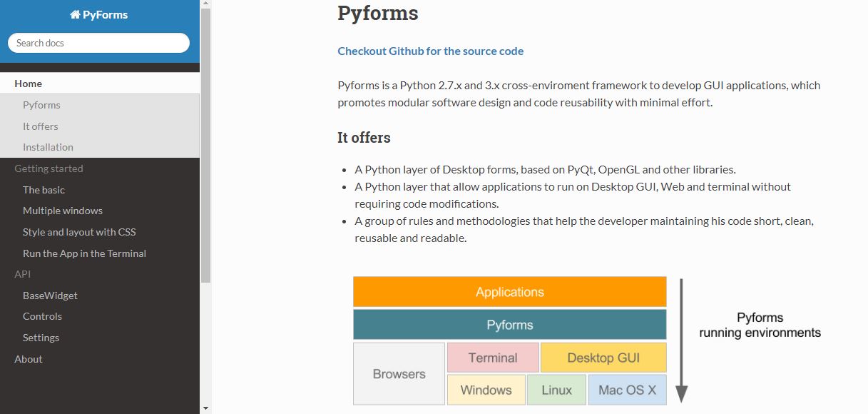Navigate to Multiple windows page
This screenshot has height=414, width=868.
pyautogui.click(x=63, y=211)
